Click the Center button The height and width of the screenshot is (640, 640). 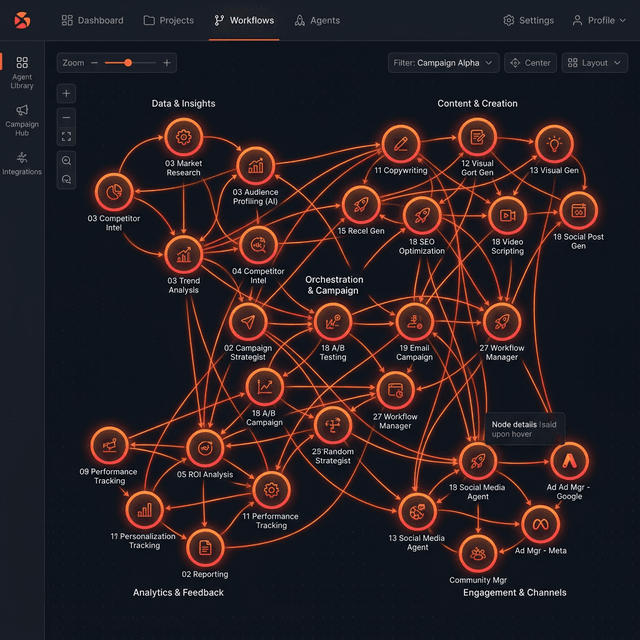(x=530, y=63)
